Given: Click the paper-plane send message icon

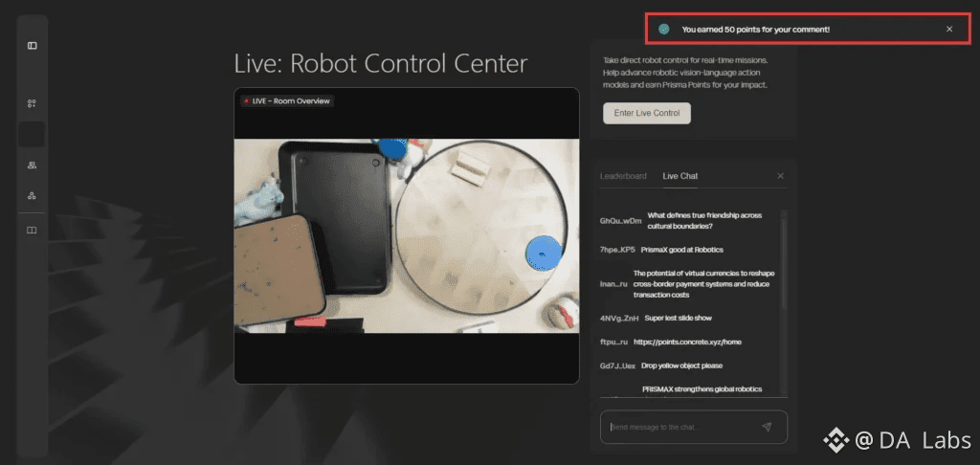Looking at the screenshot, I should pyautogui.click(x=767, y=427).
